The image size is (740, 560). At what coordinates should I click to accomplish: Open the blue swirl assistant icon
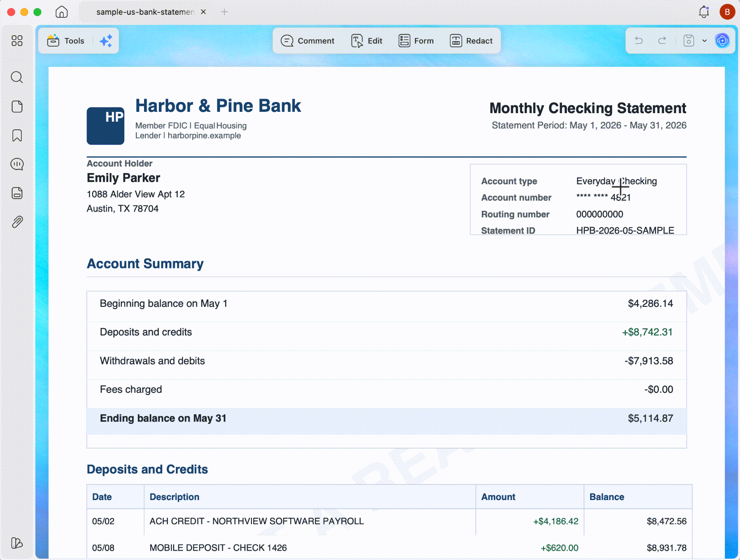click(723, 41)
